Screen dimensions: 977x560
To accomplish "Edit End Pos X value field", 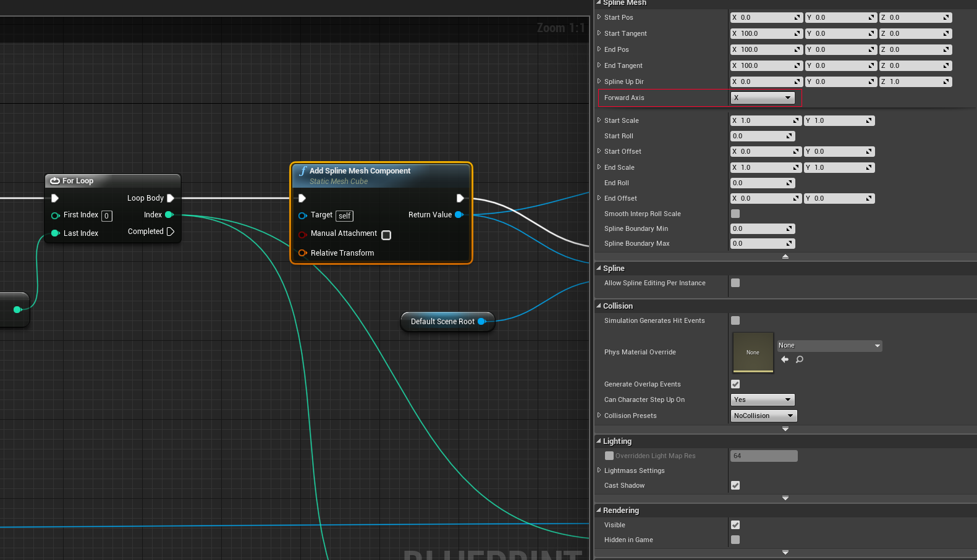I will click(766, 49).
